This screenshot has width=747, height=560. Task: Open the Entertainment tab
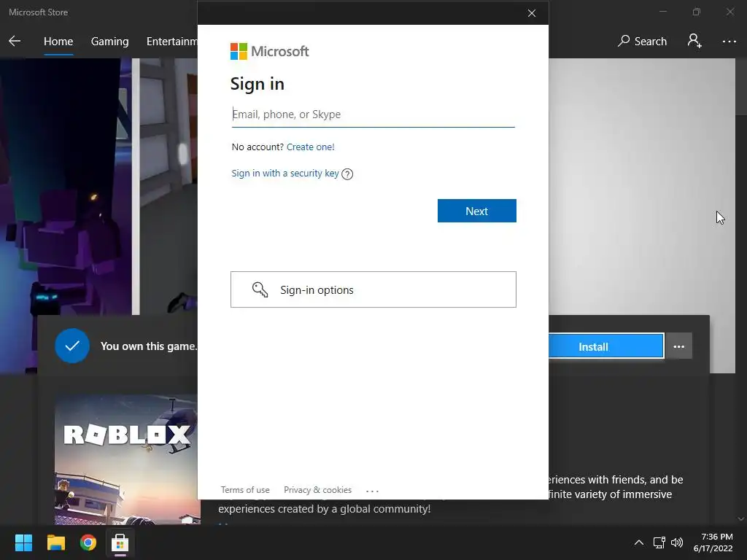point(172,42)
